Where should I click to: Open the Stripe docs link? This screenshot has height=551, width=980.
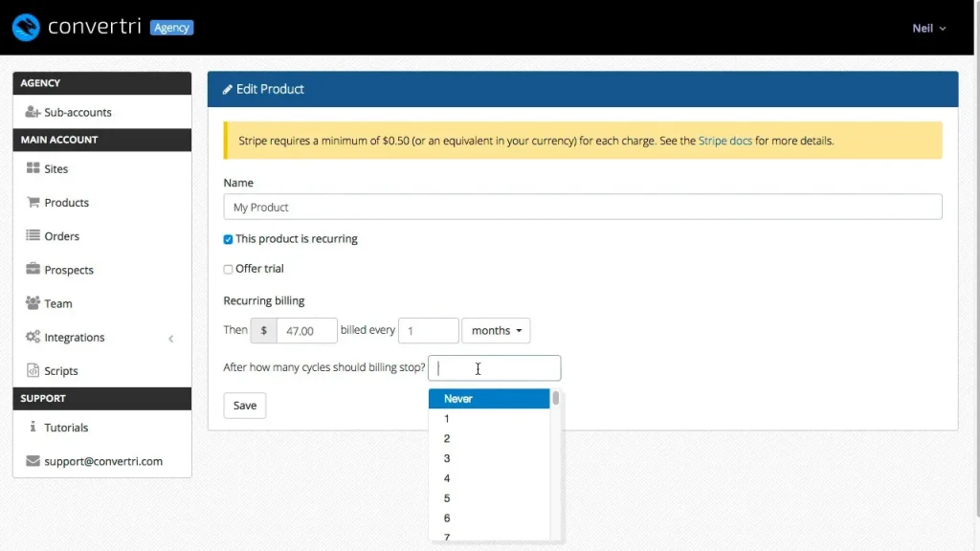724,141
